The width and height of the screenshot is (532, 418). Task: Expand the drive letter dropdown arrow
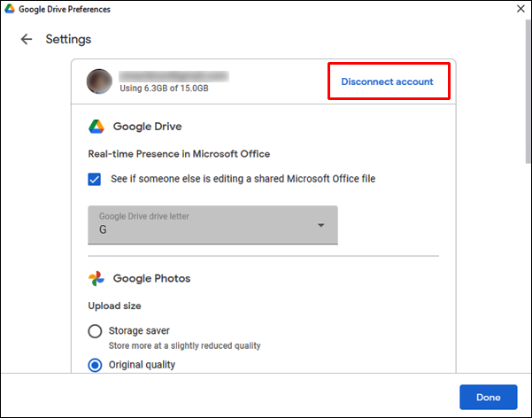click(320, 226)
